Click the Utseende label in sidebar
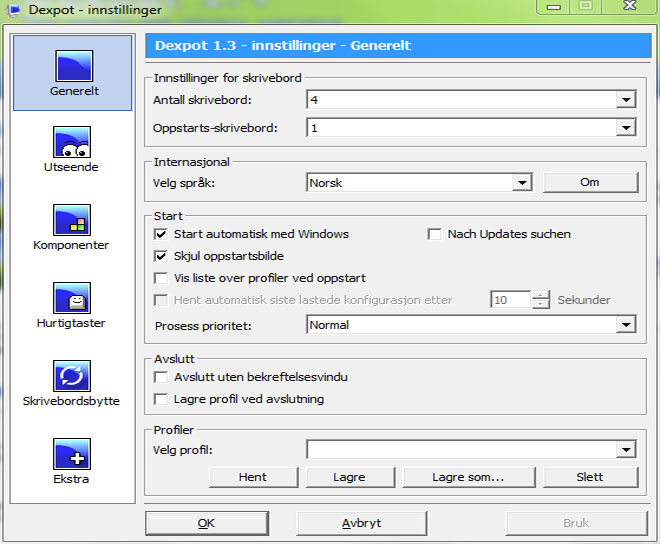Image resolution: width=660 pixels, height=544 pixels. [71, 167]
